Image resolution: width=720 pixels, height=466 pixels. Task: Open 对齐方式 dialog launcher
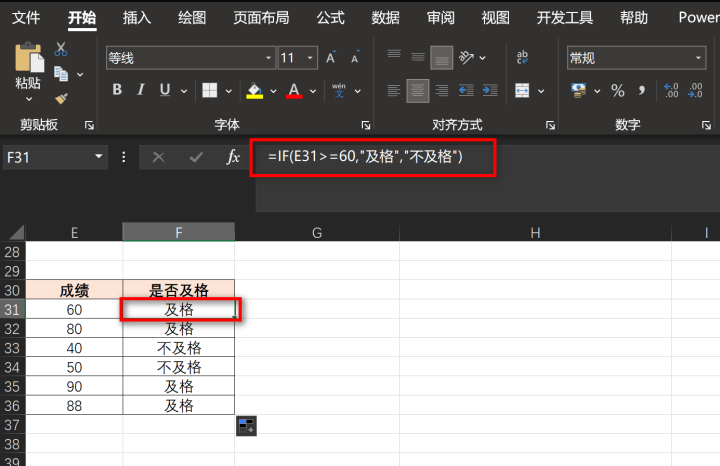(x=550, y=125)
